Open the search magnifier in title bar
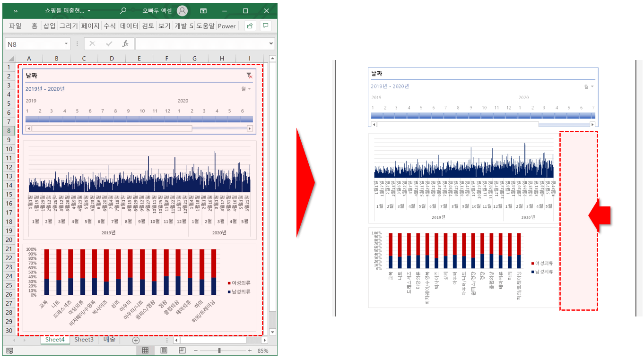This screenshot has height=359, width=644. 123,10
